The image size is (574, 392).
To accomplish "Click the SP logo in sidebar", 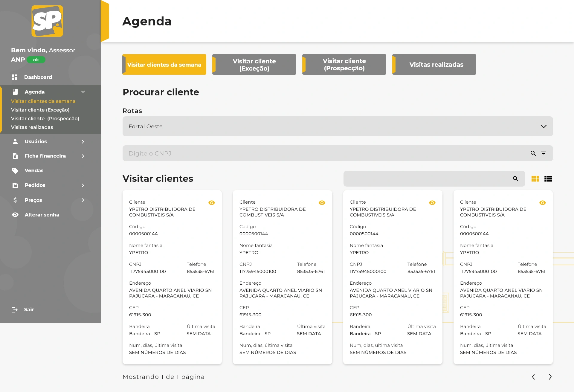I will (47, 21).
